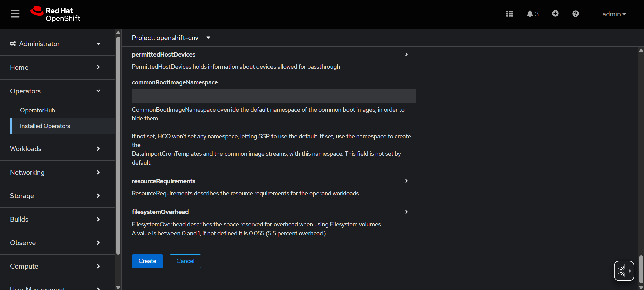Expand the permittedHostDevices section

click(x=406, y=54)
